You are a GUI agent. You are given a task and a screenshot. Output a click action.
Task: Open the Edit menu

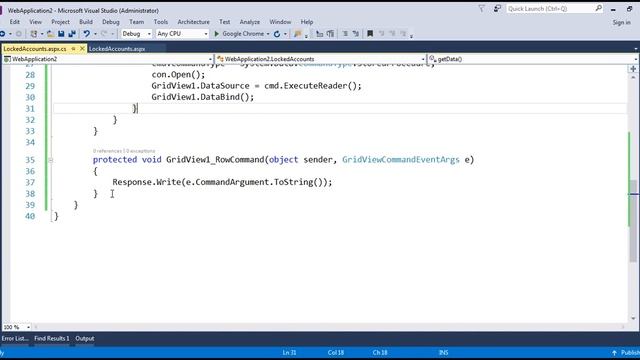pyautogui.click(x=15, y=22)
